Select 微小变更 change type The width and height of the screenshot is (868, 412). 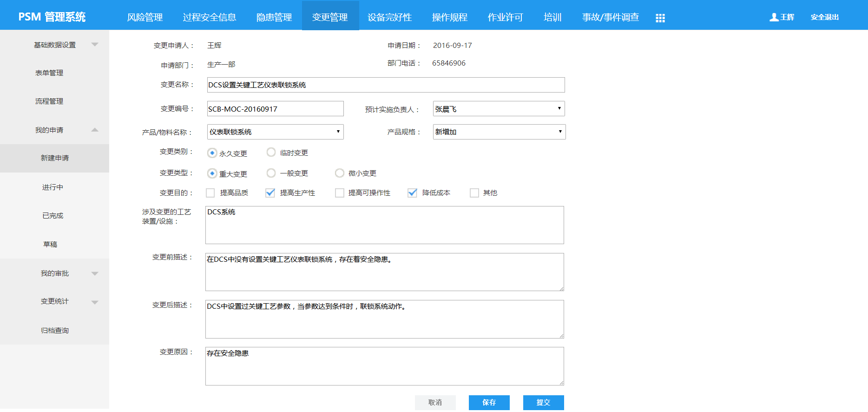340,173
